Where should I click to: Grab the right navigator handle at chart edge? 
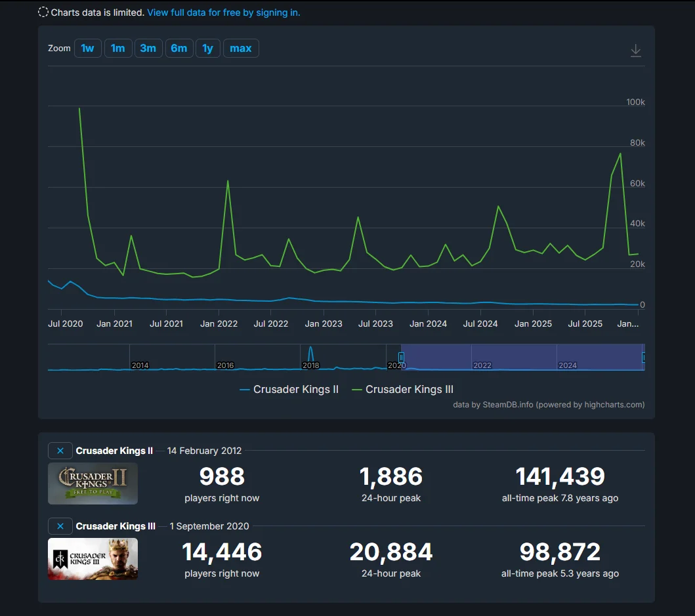(x=644, y=357)
